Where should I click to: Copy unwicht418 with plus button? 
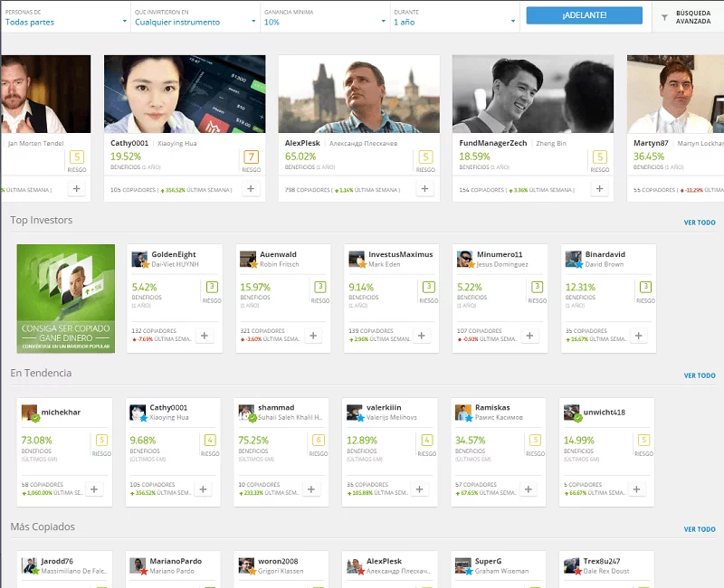pos(637,489)
